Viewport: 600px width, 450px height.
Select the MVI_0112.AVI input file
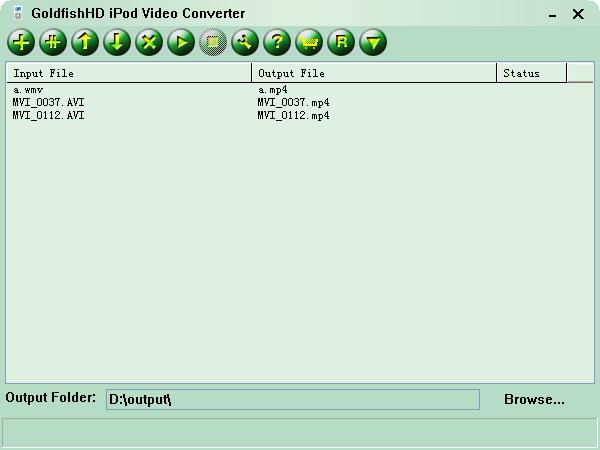48,115
